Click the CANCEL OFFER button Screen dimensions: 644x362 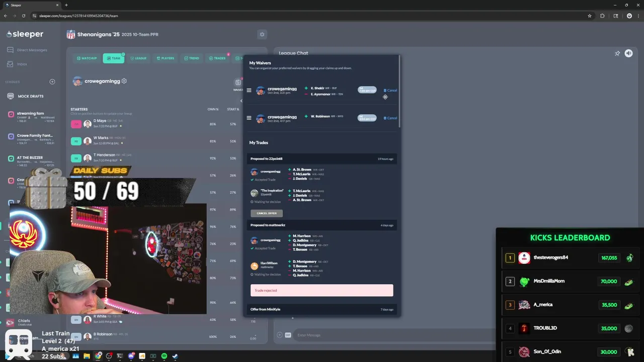click(x=267, y=213)
